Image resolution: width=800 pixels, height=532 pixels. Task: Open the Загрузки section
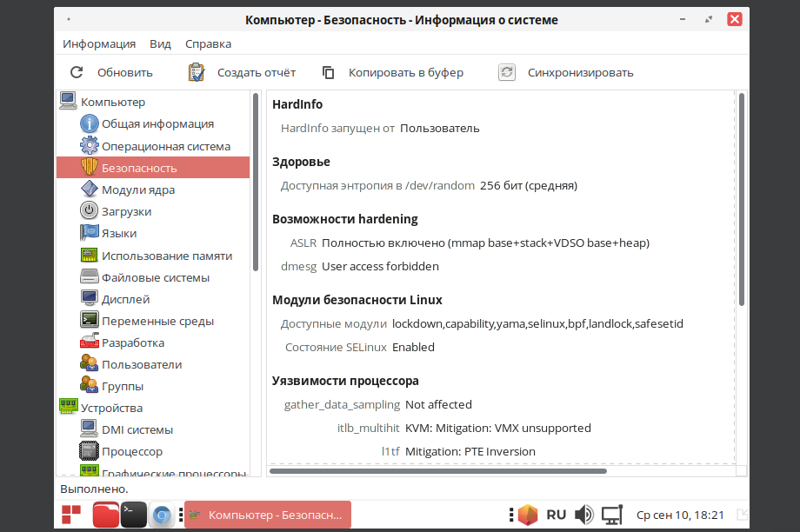tap(126, 211)
